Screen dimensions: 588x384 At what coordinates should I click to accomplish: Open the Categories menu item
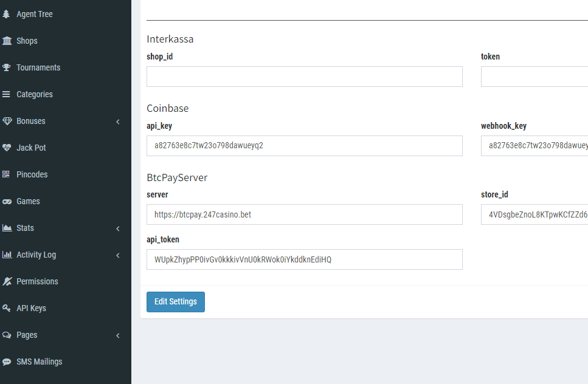click(35, 94)
